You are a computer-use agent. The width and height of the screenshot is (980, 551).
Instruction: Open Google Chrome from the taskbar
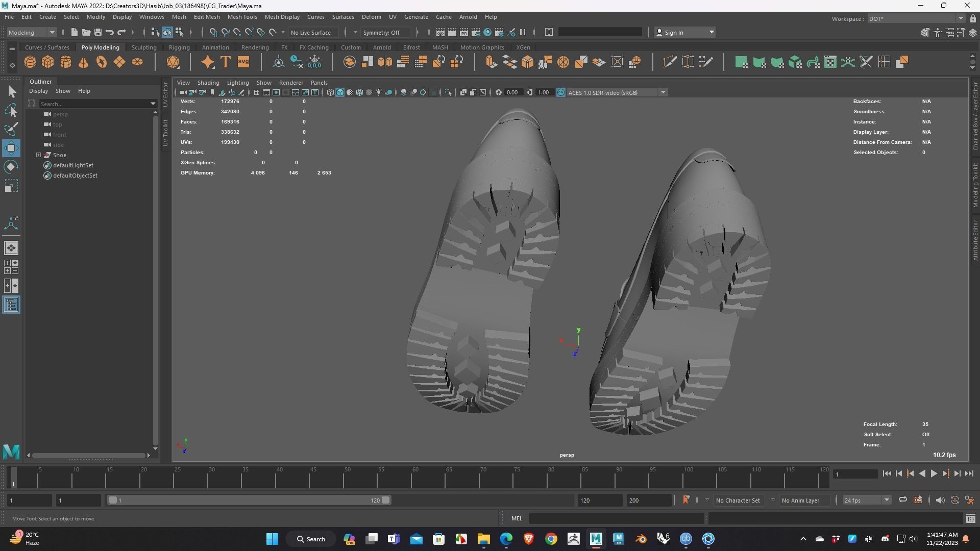(551, 539)
